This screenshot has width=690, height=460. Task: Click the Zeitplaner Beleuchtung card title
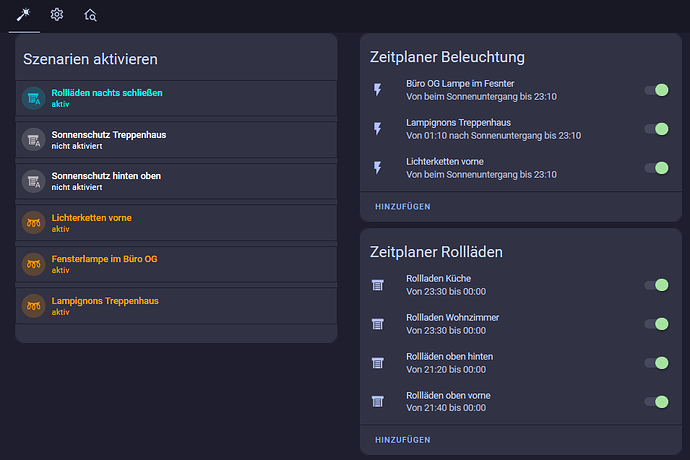447,57
